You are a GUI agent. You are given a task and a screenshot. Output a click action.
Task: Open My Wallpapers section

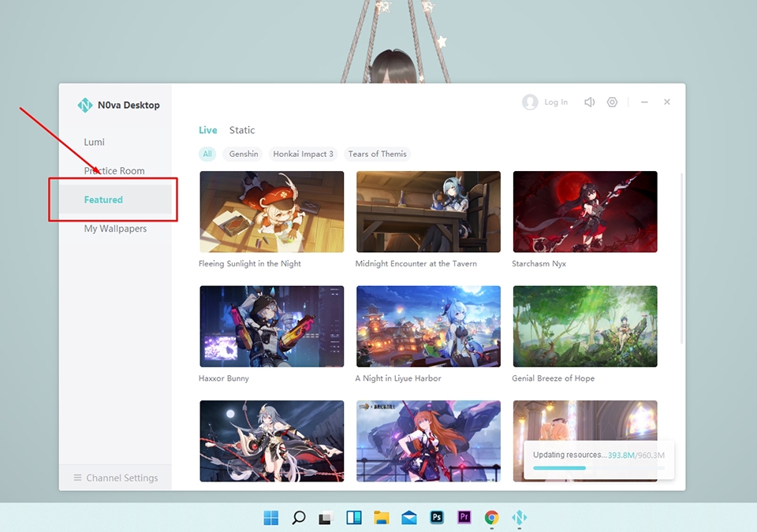(x=115, y=229)
